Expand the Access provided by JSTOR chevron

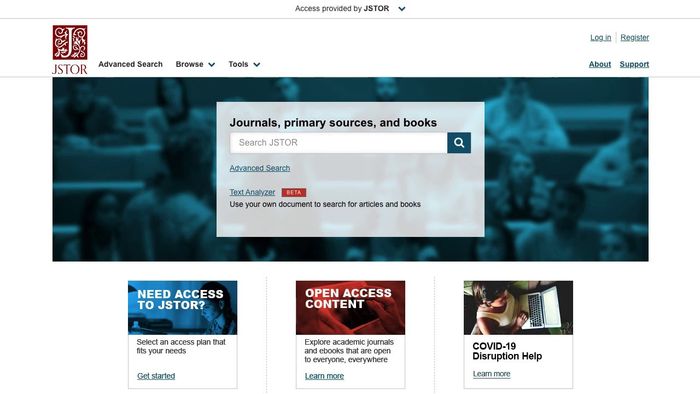point(402,8)
